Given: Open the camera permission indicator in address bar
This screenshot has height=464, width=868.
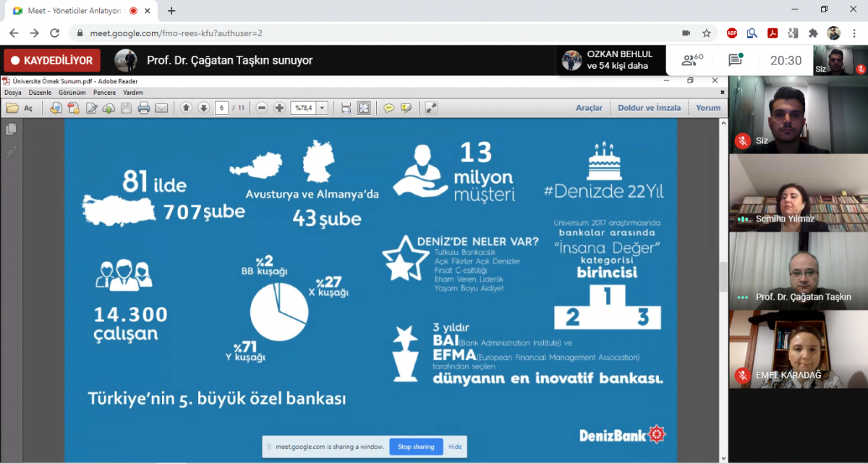Looking at the screenshot, I should click(x=686, y=33).
